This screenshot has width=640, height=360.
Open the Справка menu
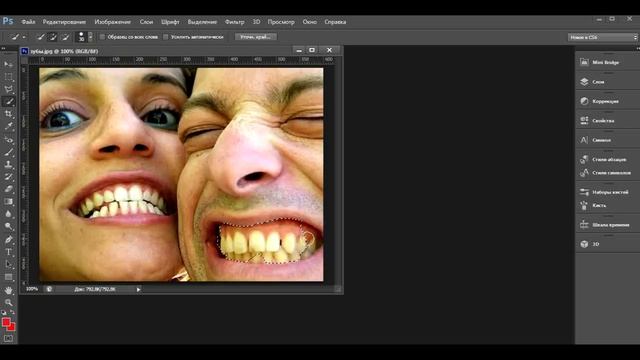(335, 22)
